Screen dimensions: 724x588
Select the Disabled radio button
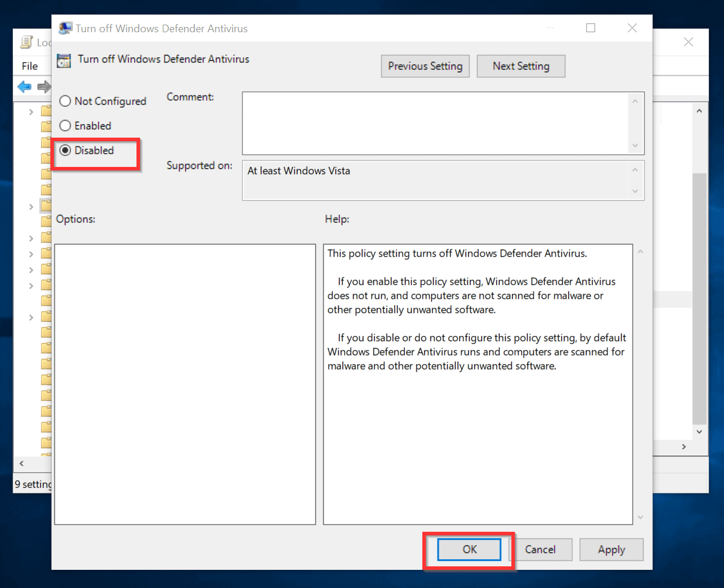click(65, 150)
